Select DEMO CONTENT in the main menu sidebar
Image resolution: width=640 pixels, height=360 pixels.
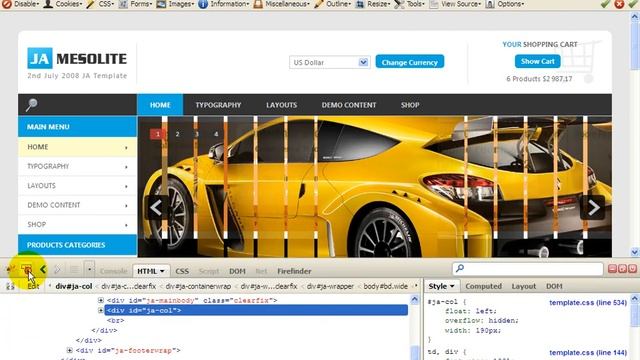[77, 205]
